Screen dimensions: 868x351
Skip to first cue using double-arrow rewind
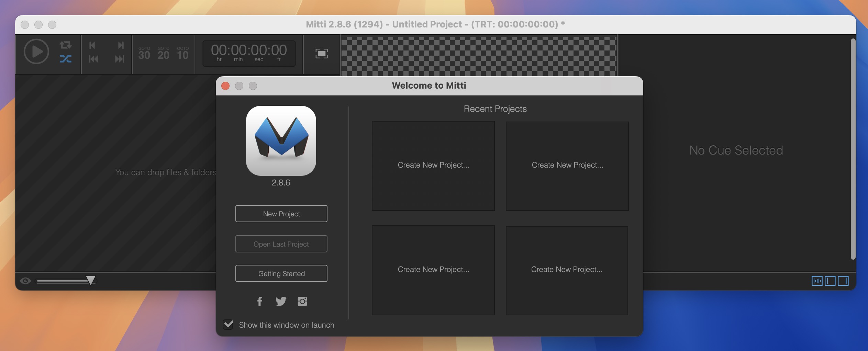[93, 59]
